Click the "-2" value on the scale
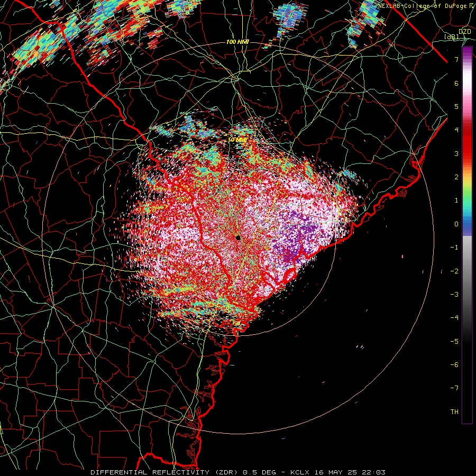The image size is (476, 476). tap(454, 271)
